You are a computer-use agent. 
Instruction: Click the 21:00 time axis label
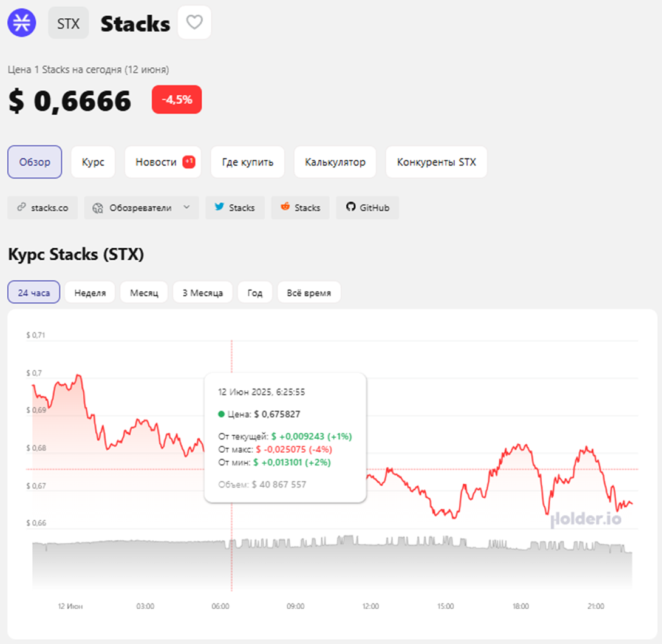pos(596,606)
